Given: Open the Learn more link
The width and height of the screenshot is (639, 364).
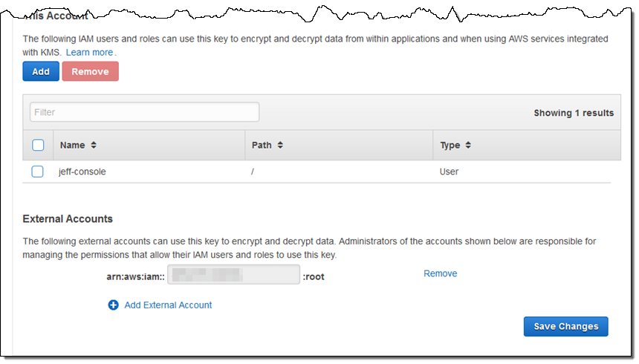Looking at the screenshot, I should pos(89,53).
